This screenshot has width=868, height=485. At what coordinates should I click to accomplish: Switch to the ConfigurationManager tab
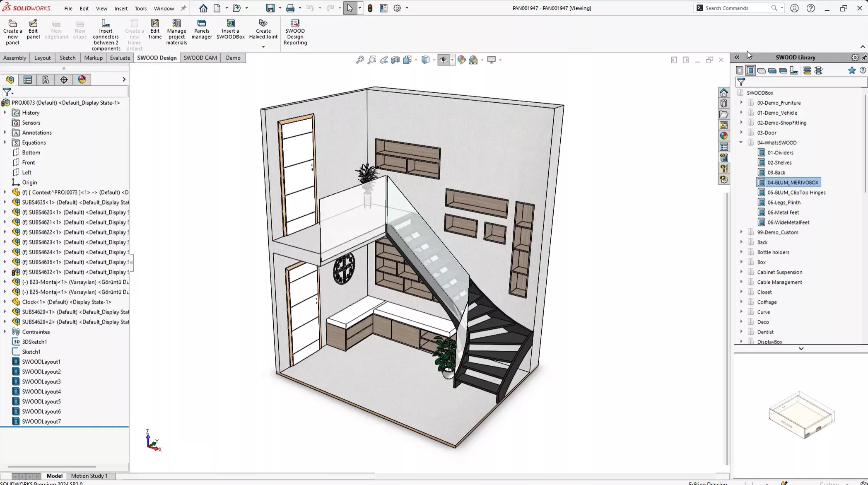point(46,80)
